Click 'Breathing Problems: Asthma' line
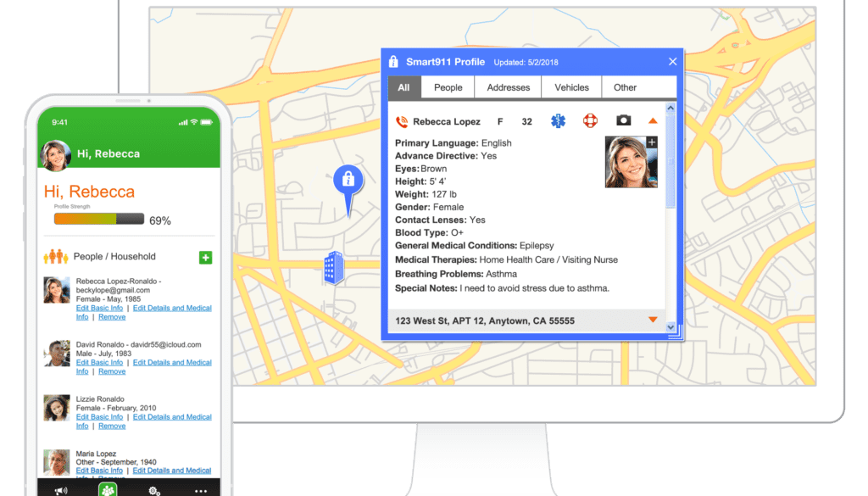This screenshot has height=496, width=868. (x=456, y=274)
